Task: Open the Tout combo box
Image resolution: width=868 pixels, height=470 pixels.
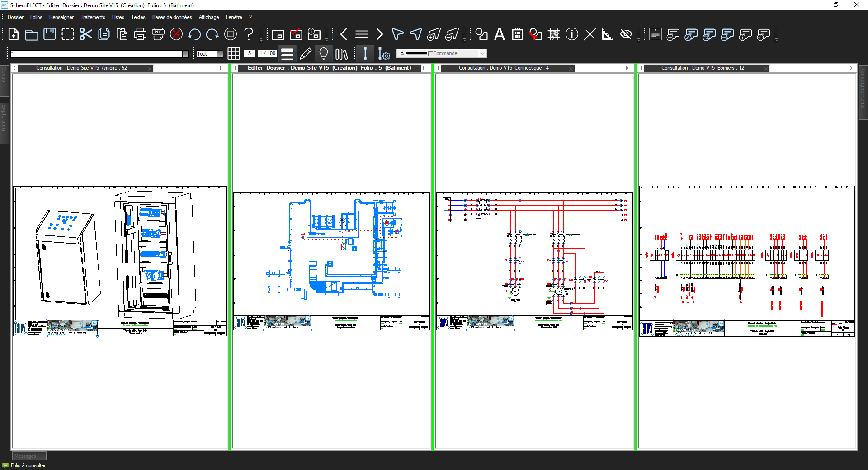Action: (x=210, y=54)
